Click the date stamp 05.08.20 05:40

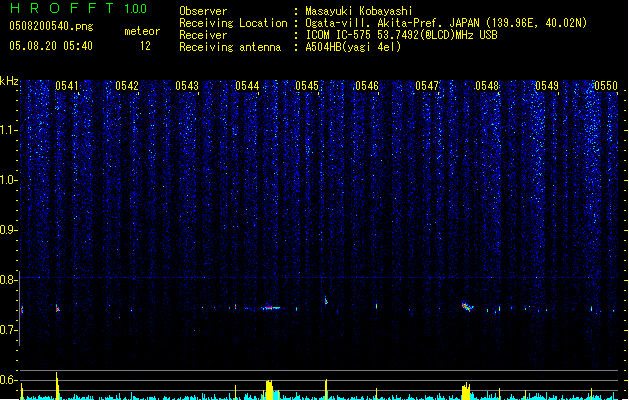(x=51, y=46)
